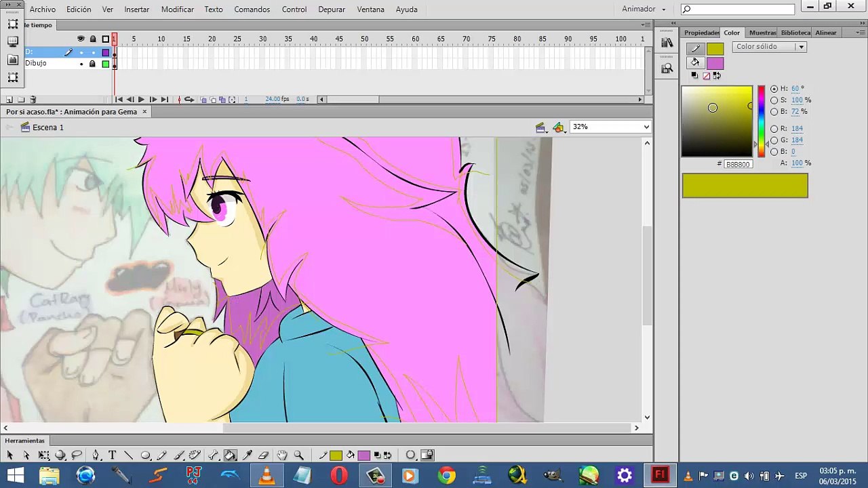Click the black and white reset icon in Tools
868x488 pixels.
[378, 455]
